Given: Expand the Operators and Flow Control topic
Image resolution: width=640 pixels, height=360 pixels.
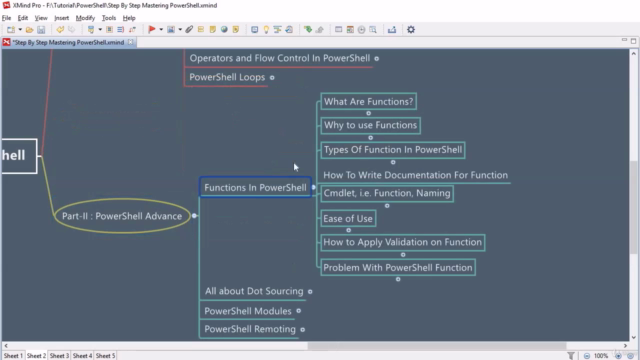Looking at the screenshot, I should pos(377,58).
